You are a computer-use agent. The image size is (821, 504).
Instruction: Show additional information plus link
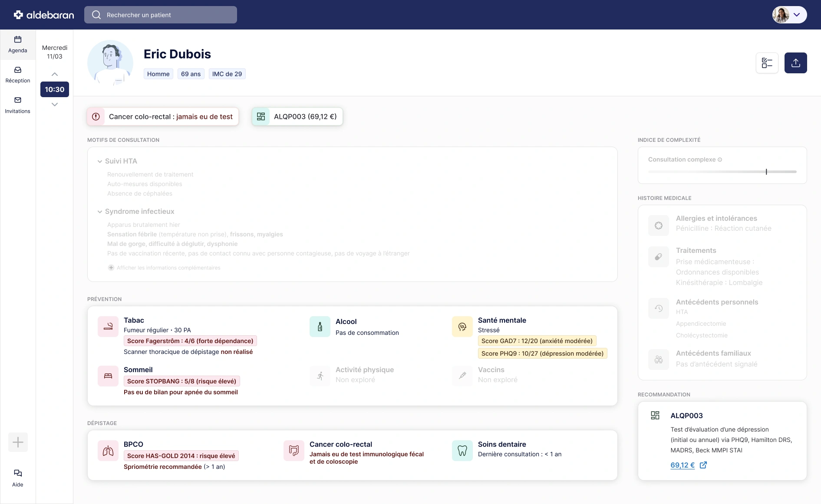click(x=164, y=268)
